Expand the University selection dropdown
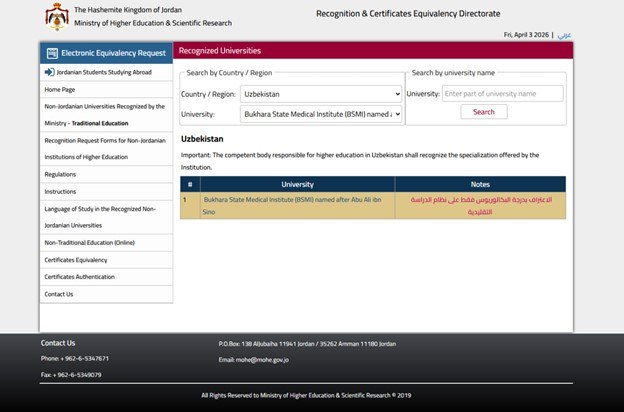Screen dimensions: 624x412 pyautogui.click(x=320, y=114)
